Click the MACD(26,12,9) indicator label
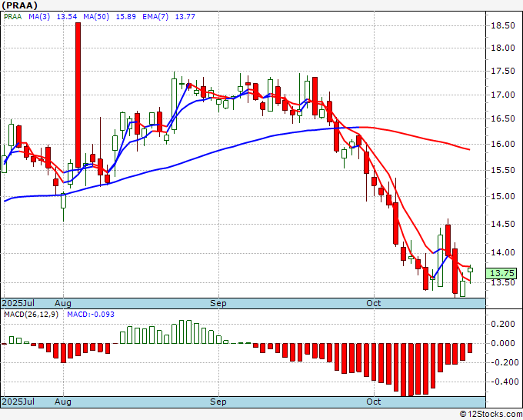Screen dimensions: 523x420 click(31, 315)
